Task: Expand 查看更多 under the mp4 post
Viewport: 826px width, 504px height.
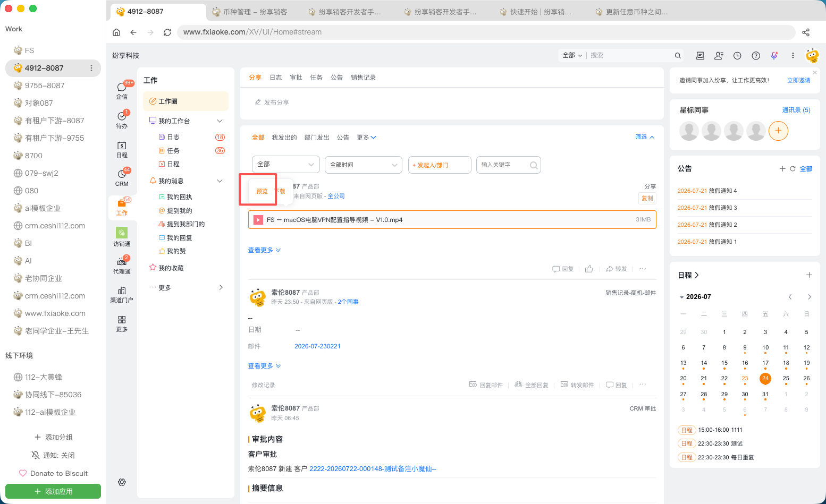Action: pos(264,250)
